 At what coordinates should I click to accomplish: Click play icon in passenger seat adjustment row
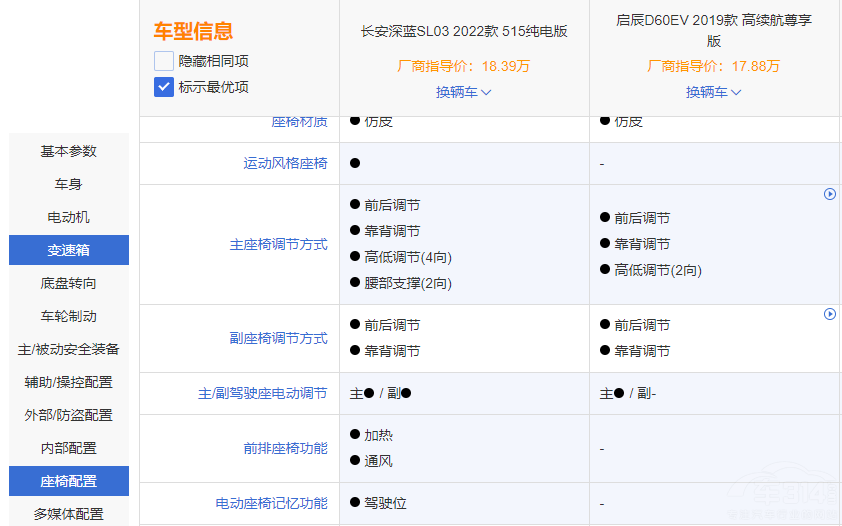click(830, 314)
